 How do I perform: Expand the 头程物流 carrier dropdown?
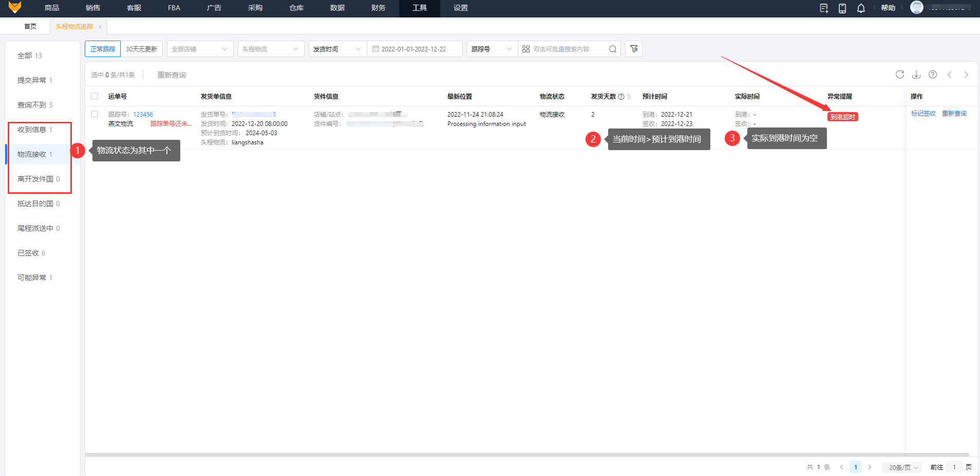(x=271, y=49)
